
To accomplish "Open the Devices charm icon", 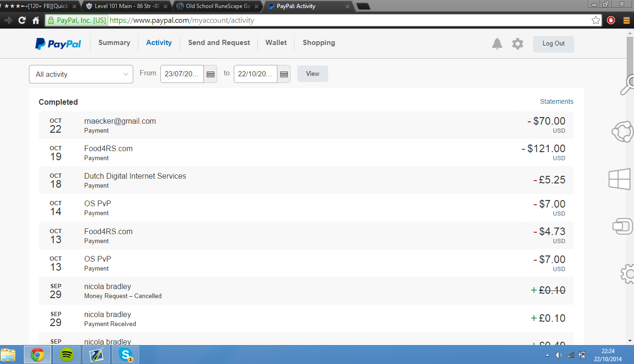I will click(x=623, y=226).
